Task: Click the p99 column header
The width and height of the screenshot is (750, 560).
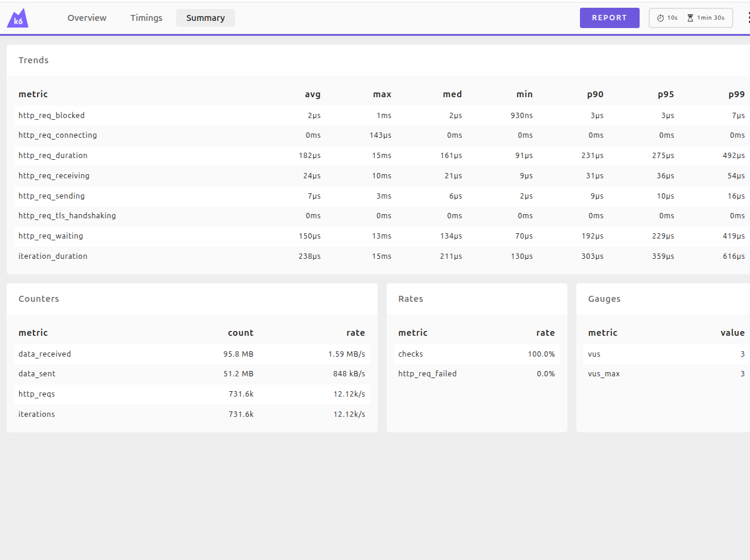Action: pos(737,94)
